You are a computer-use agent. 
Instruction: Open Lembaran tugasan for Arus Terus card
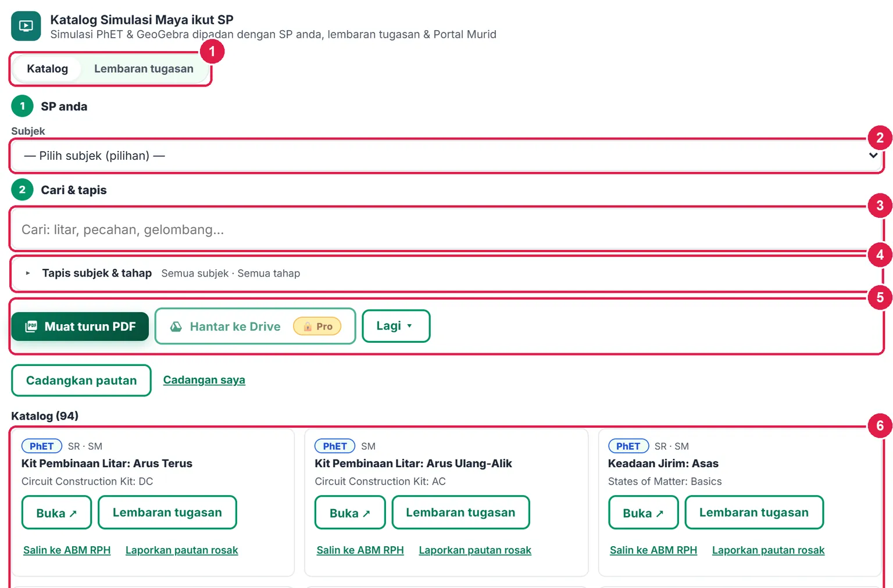coord(167,512)
